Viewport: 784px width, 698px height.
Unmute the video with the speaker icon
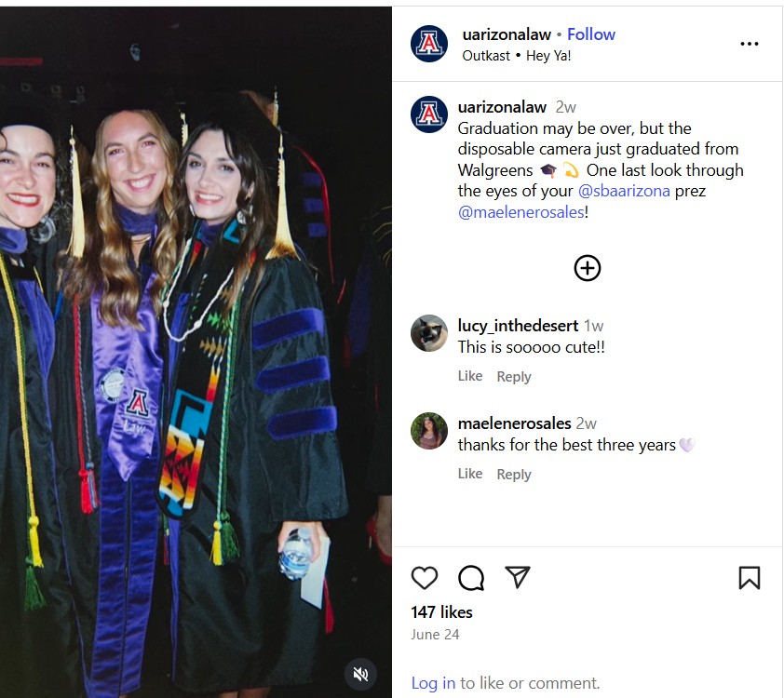click(x=360, y=674)
